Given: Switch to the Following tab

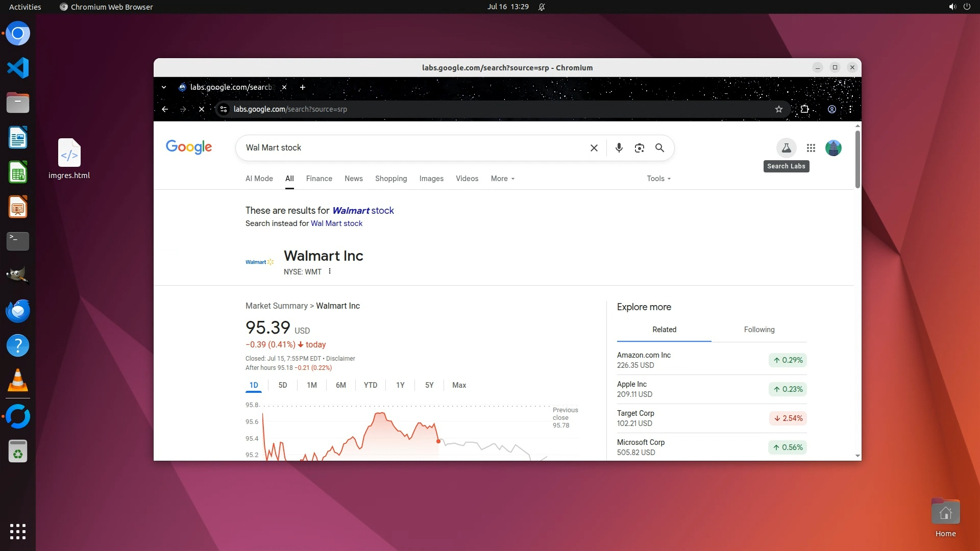Looking at the screenshot, I should (x=759, y=330).
